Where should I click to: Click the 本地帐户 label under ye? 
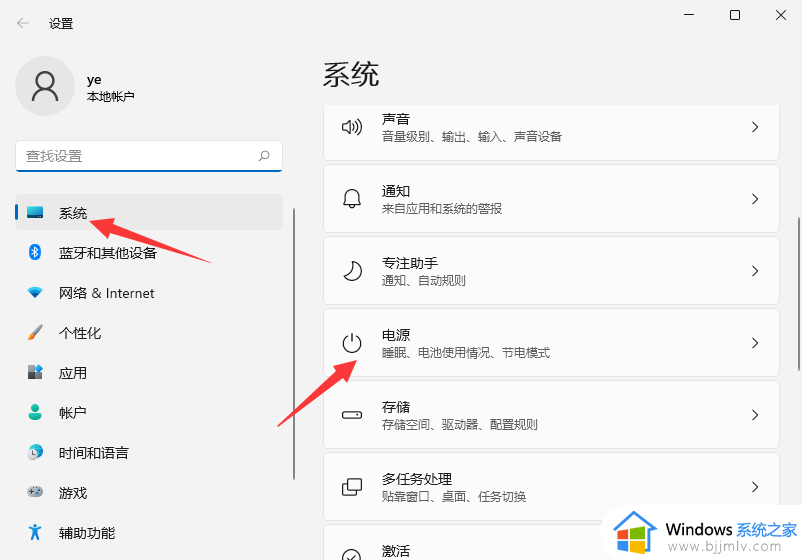click(x=110, y=96)
